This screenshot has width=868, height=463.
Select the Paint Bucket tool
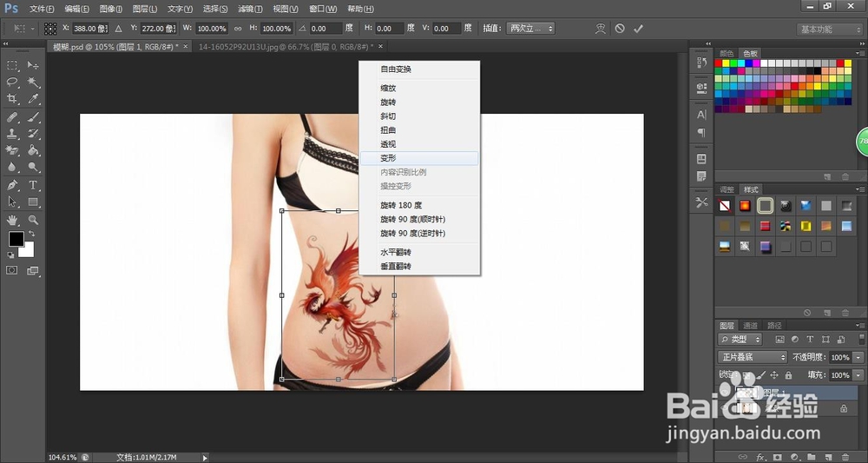pyautogui.click(x=33, y=150)
